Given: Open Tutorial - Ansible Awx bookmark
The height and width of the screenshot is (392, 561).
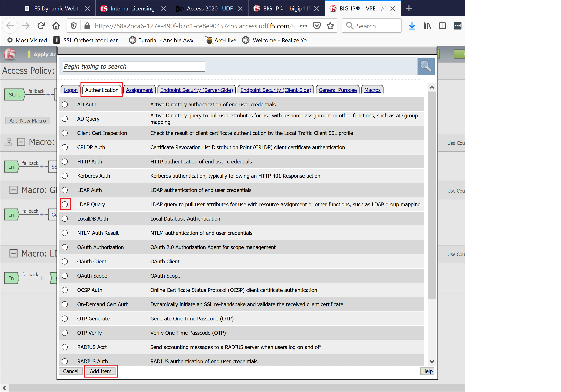Looking at the screenshot, I should 164,40.
